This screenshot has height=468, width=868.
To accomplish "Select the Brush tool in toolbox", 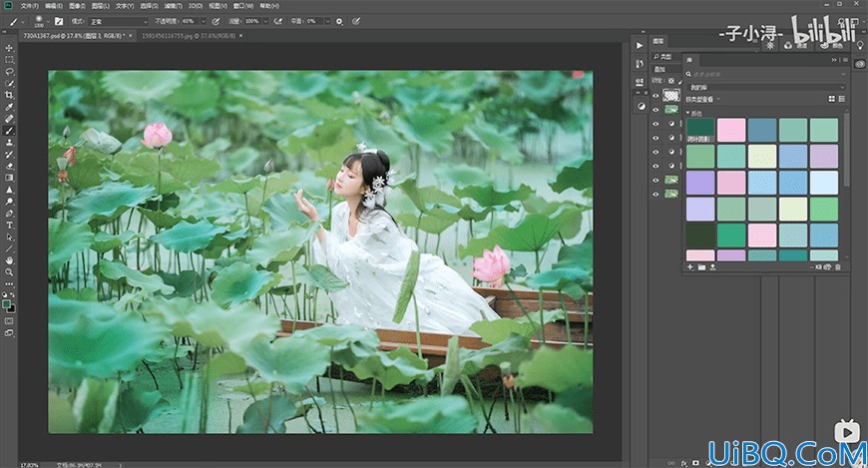I will (x=9, y=131).
